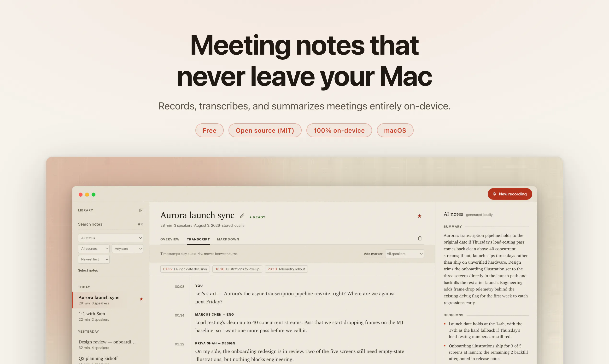Click the macOS badge
Image resolution: width=609 pixels, height=364 pixels.
[x=395, y=130]
